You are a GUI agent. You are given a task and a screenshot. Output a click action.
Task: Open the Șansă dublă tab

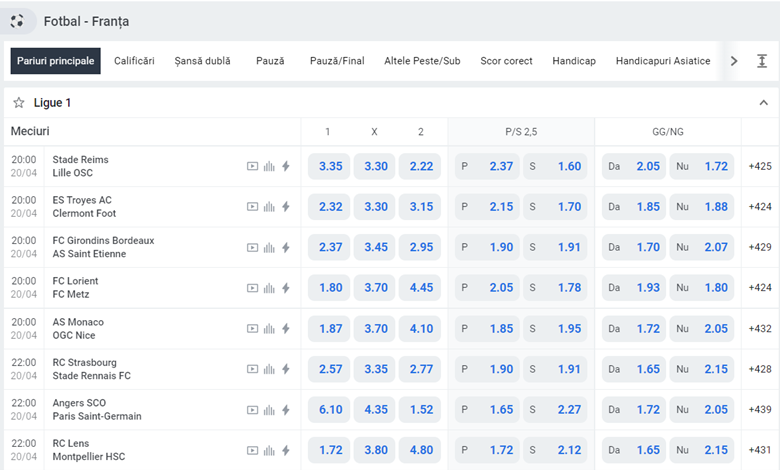(x=202, y=61)
